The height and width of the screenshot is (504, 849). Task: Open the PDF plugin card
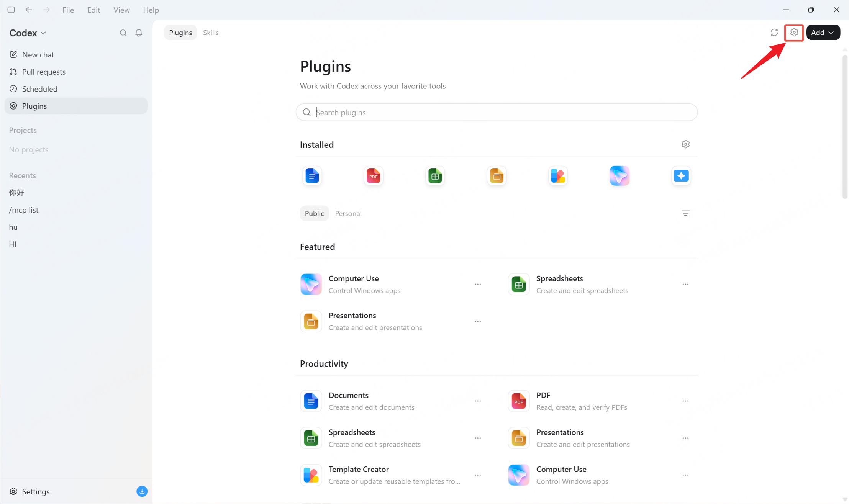[x=598, y=401]
